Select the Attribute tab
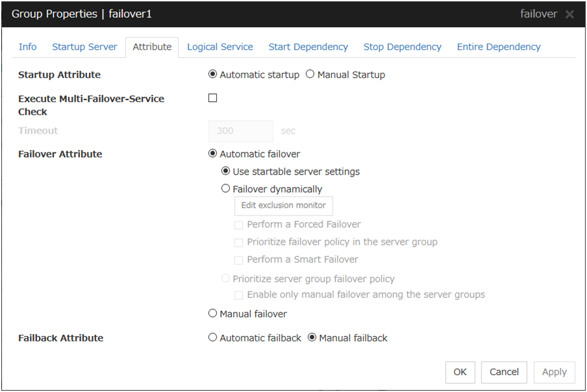Viewport: 587px width, 392px height. [x=152, y=47]
